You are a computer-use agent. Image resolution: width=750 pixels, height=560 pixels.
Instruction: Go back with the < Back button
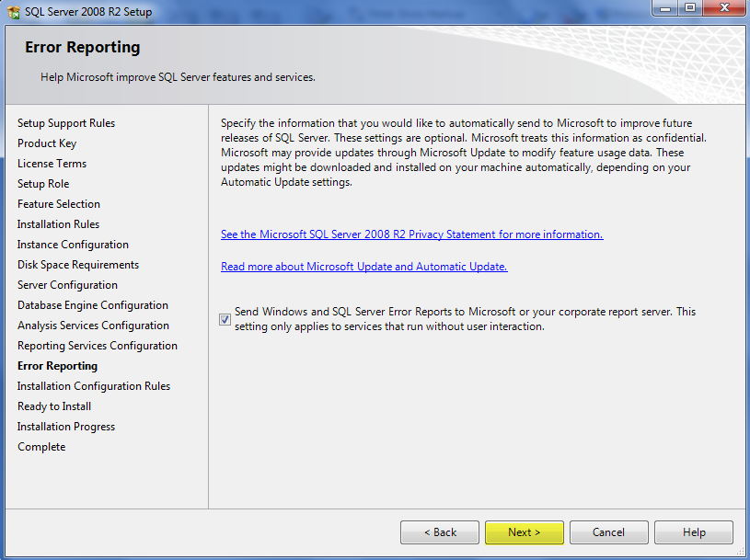(x=440, y=532)
